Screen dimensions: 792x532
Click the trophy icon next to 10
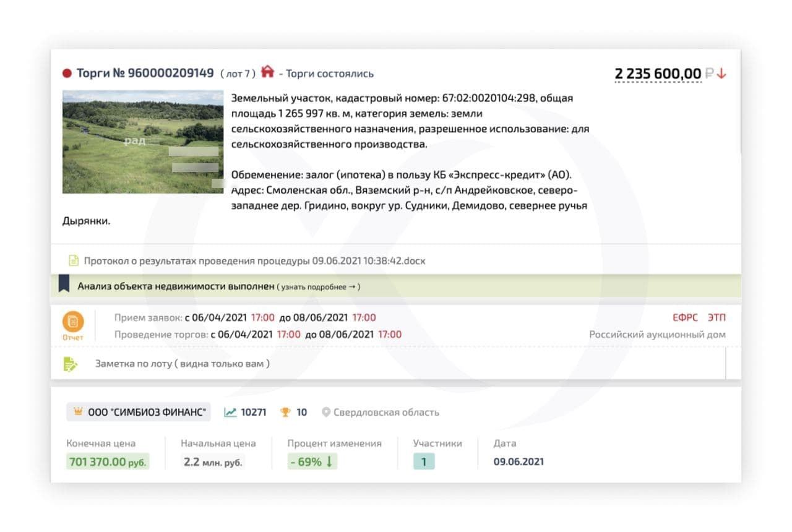point(285,412)
